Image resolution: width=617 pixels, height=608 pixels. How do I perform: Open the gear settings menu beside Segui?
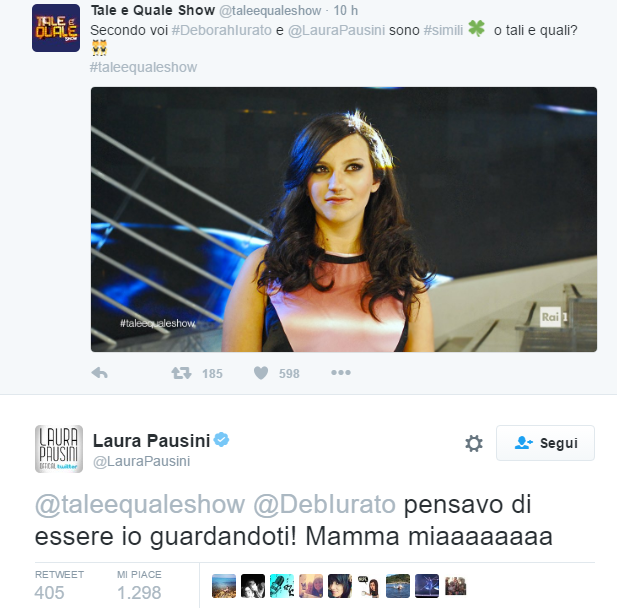point(474,443)
